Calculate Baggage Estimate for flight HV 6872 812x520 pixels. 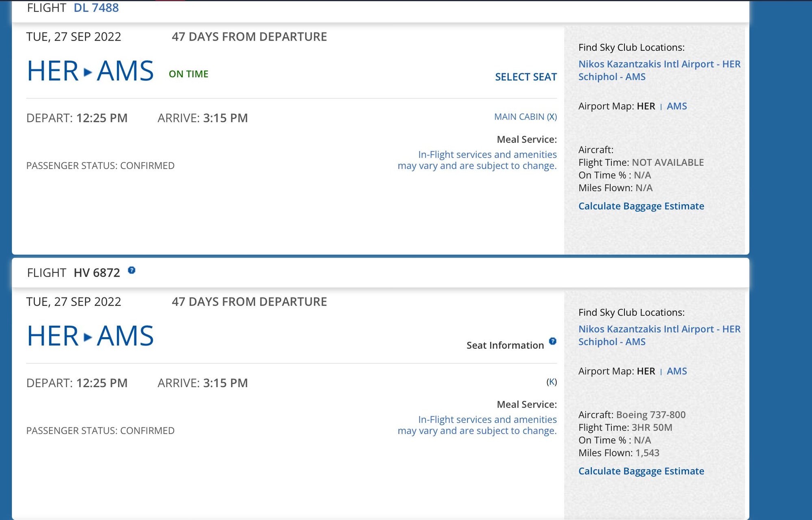click(641, 471)
